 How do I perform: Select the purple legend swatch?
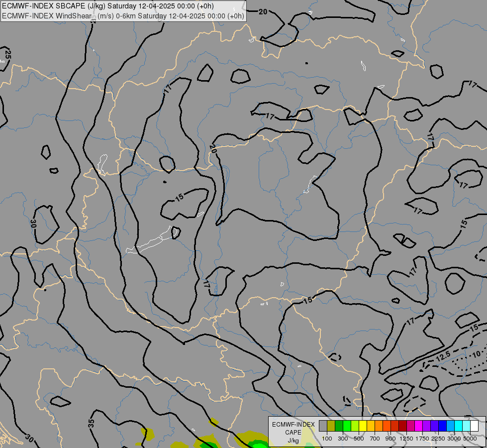pos(426,426)
